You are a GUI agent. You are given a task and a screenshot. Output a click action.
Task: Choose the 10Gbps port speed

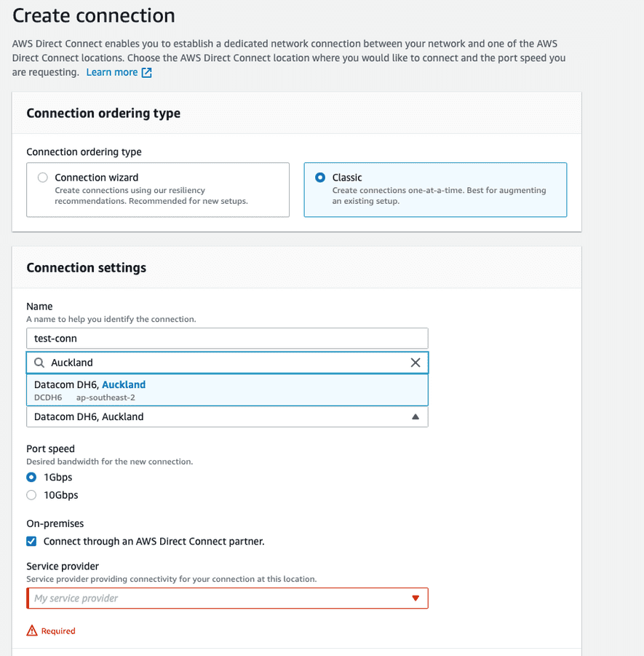point(31,494)
